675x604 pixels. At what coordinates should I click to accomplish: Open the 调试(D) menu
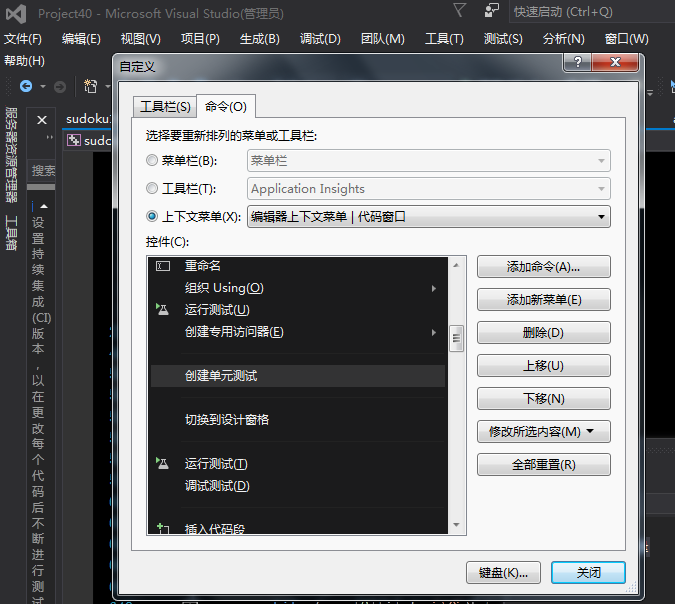pos(320,39)
